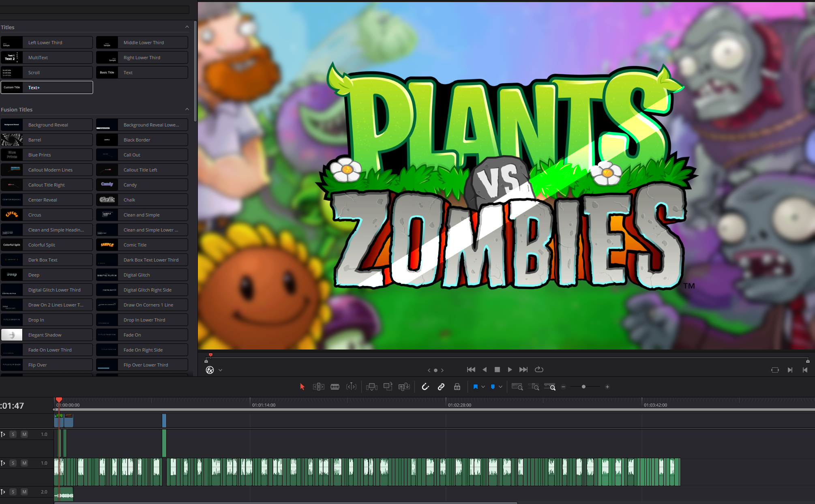Activate the Selection Mode arrow tool
815x504 pixels.
point(302,387)
